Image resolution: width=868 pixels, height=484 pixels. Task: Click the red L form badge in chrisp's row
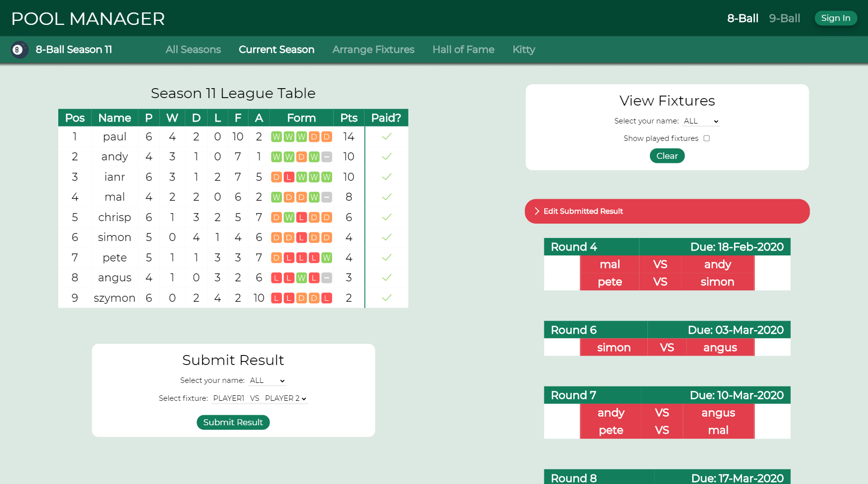tap(301, 217)
